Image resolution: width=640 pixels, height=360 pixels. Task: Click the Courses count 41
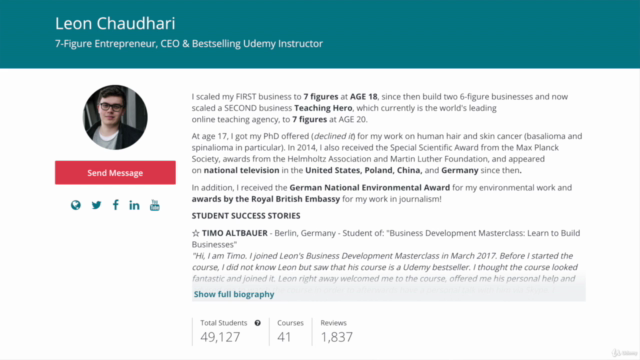click(x=284, y=337)
